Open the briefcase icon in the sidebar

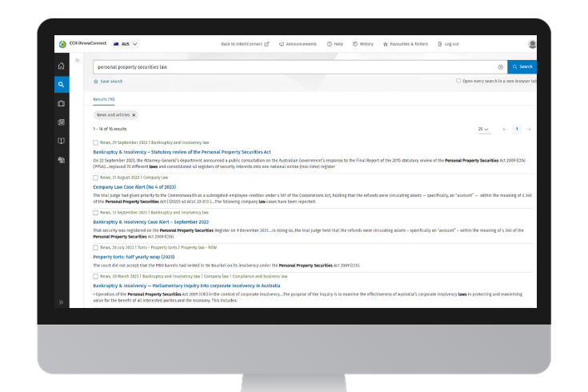[62, 103]
